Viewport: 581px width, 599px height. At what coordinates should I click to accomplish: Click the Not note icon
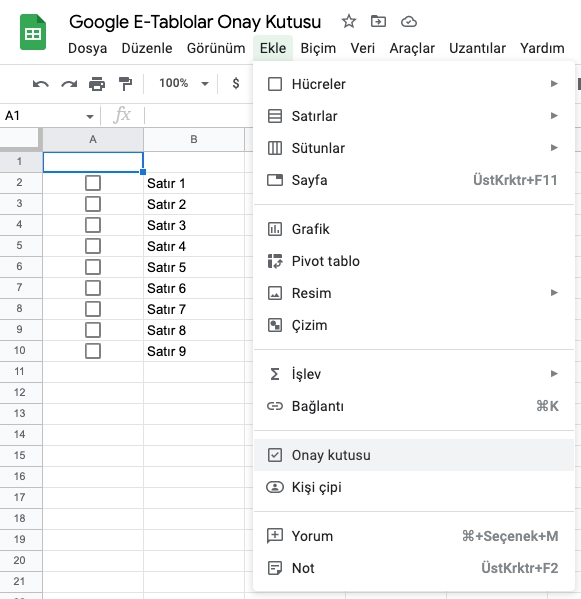point(275,568)
